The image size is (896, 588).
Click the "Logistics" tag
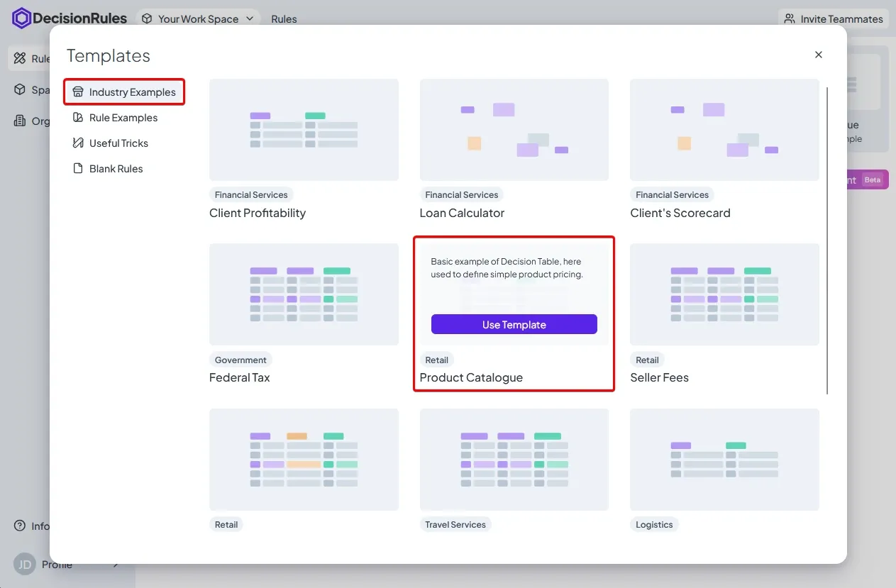tap(654, 524)
